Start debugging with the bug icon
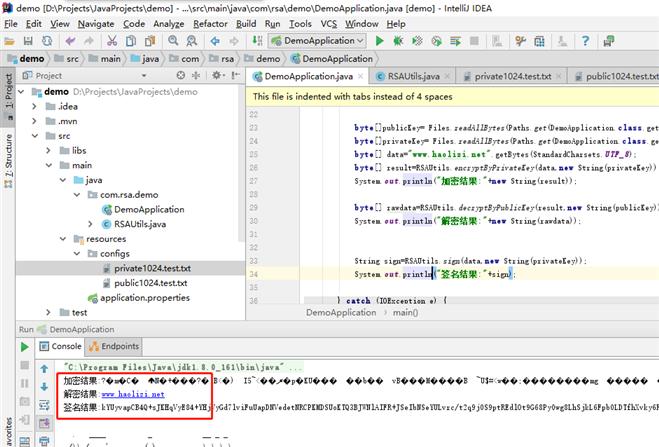Viewport: 659px width, 447px height. tap(398, 41)
